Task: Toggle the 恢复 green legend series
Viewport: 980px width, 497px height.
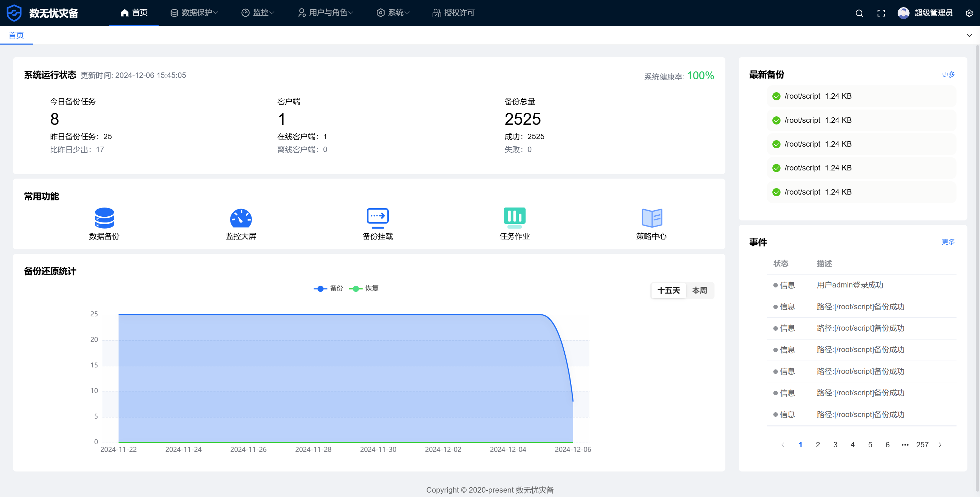Action: pyautogui.click(x=364, y=288)
